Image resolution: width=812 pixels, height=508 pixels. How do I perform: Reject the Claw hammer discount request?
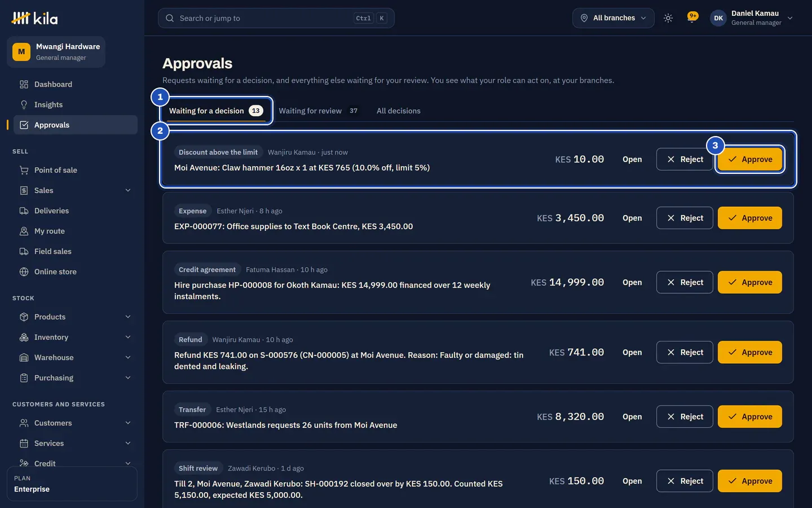[x=685, y=159]
